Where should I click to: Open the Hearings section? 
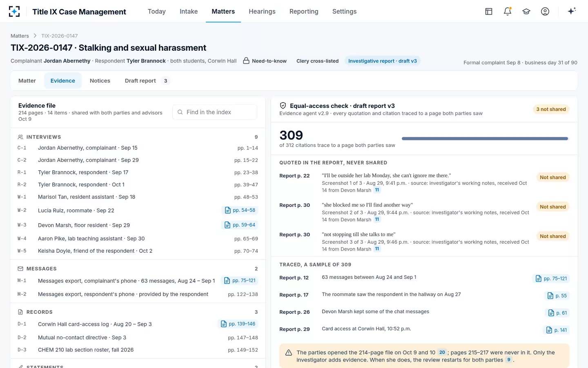(262, 11)
